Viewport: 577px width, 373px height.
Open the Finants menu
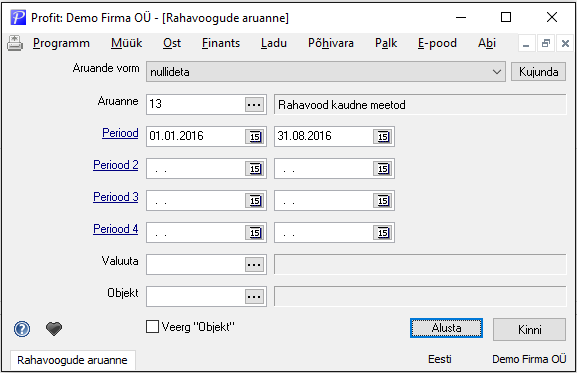tap(221, 43)
